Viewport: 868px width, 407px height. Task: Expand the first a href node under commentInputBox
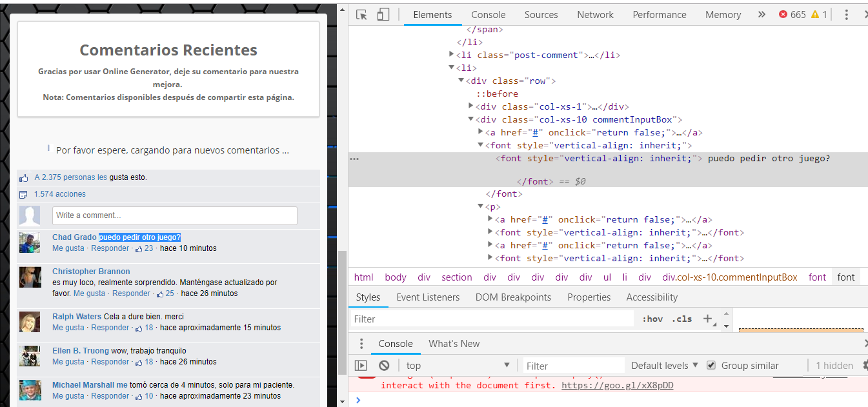click(x=481, y=132)
